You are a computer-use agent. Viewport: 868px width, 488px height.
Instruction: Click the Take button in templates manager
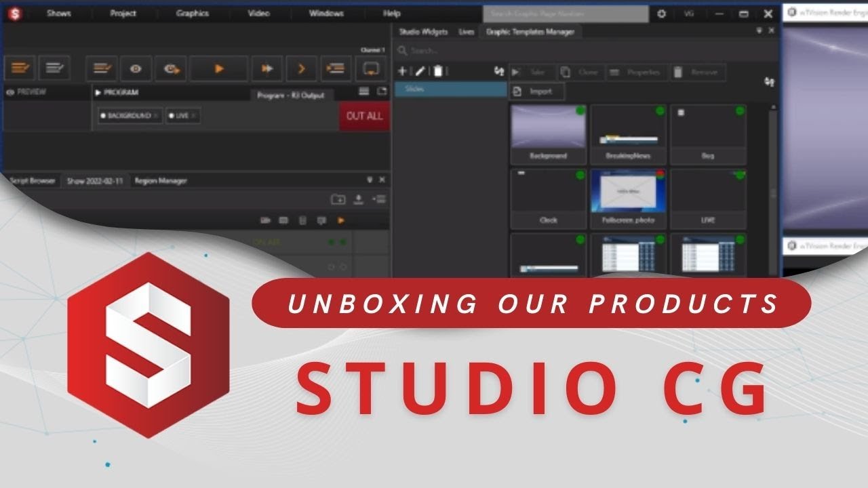(x=532, y=73)
